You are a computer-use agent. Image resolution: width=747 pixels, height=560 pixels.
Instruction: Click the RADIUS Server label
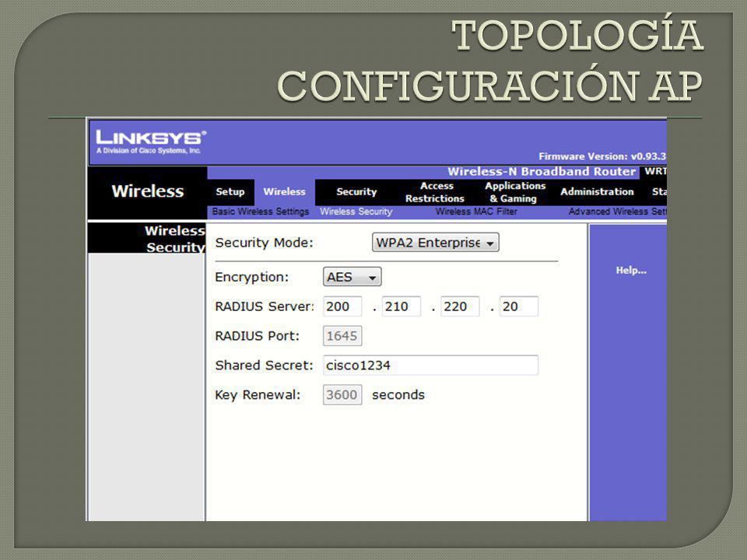(265, 306)
